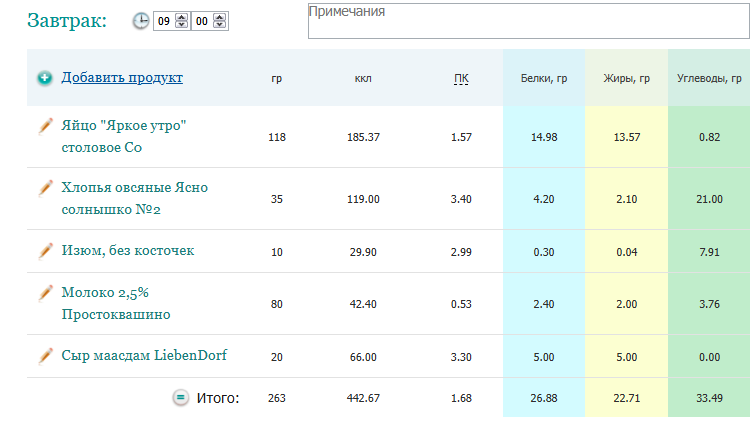This screenshot has width=750, height=424.
Task: Click the total protein 26.88
Action: (544, 398)
